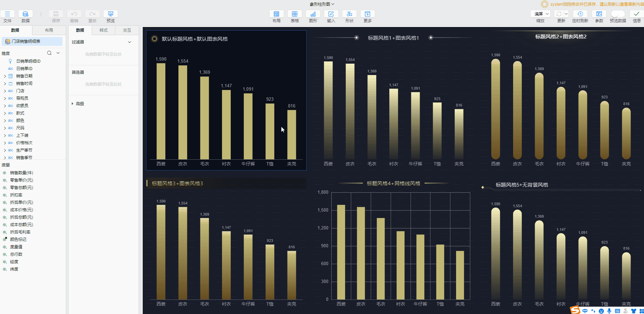Viewport: 644px width, 314px height.
Task: Click the search icon beside 维度
Action: point(49,53)
